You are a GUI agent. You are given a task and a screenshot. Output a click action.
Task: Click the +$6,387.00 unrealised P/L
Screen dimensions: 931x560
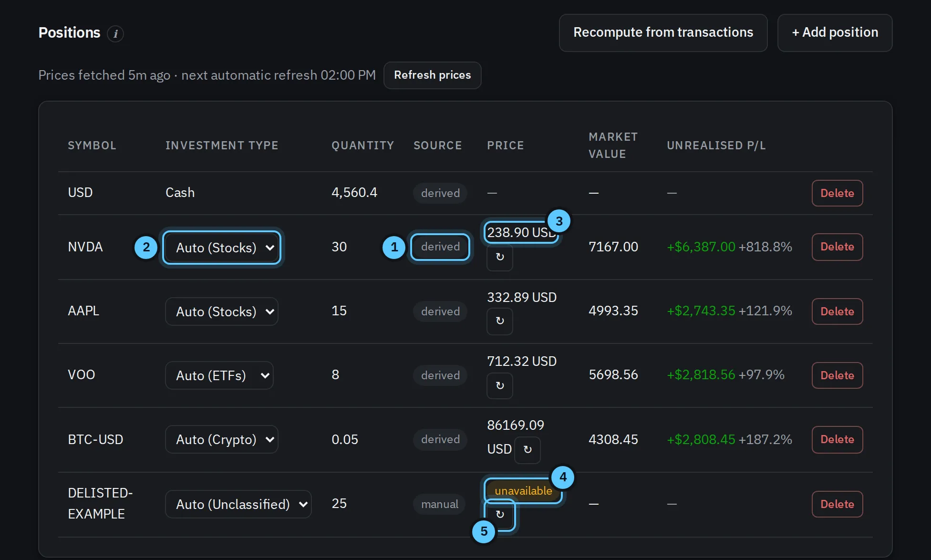(701, 247)
